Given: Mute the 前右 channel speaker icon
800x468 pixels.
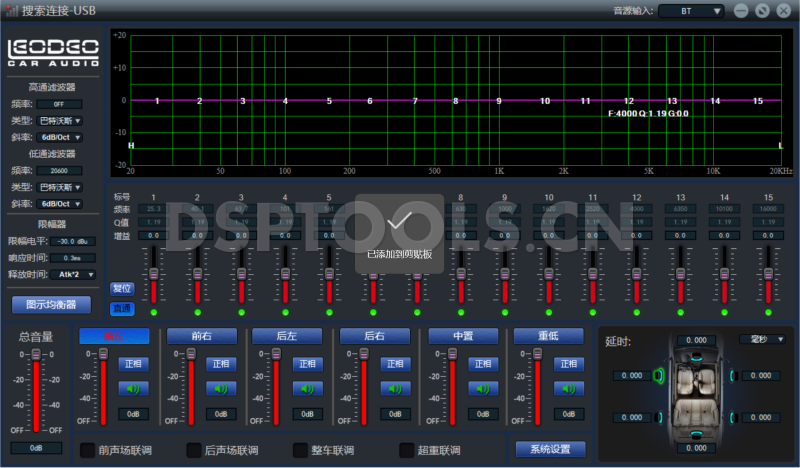Looking at the screenshot, I should (221, 389).
